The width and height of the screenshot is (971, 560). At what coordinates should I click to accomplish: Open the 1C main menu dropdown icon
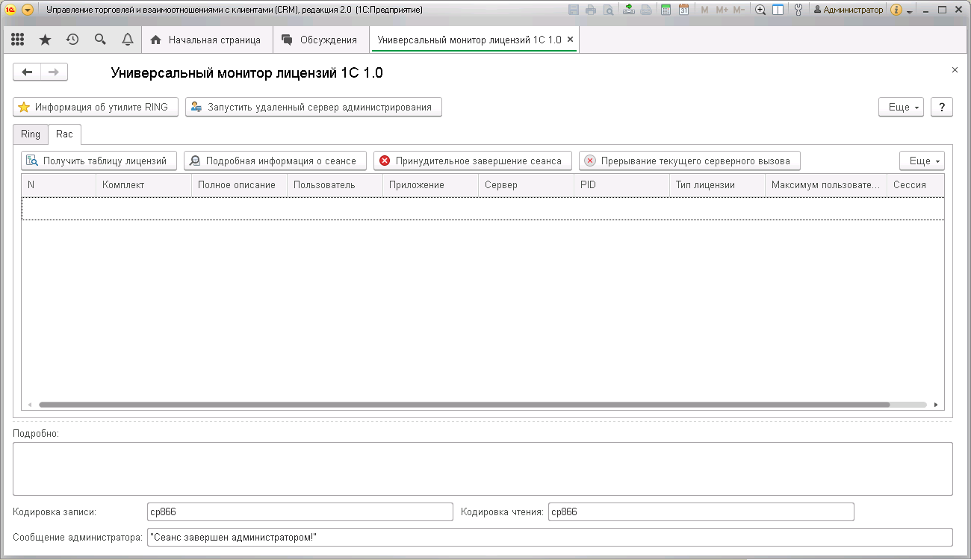coord(28,10)
